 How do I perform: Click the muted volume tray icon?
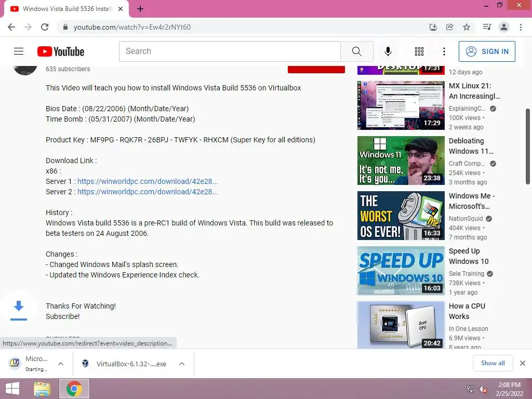[483, 389]
